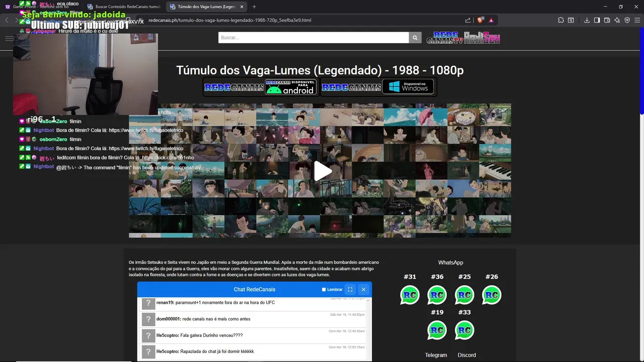
Task: Open the tab search toolbar icon
Action: click(x=571, y=20)
